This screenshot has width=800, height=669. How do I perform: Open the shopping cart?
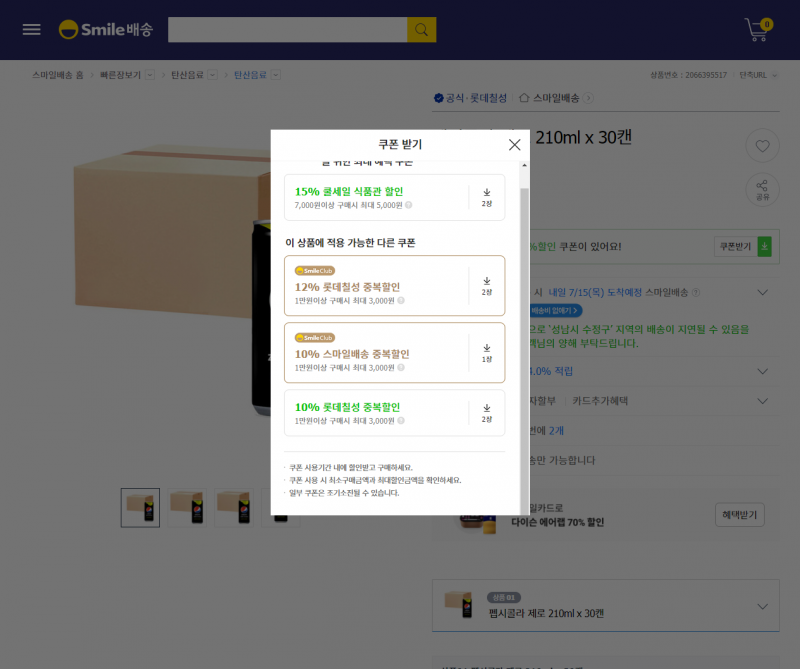pyautogui.click(x=758, y=30)
